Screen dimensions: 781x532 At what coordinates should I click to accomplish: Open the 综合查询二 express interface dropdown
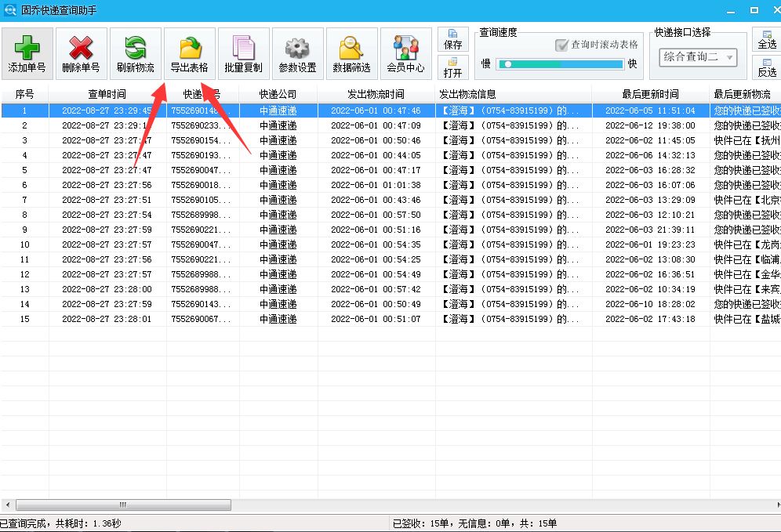tap(694, 57)
